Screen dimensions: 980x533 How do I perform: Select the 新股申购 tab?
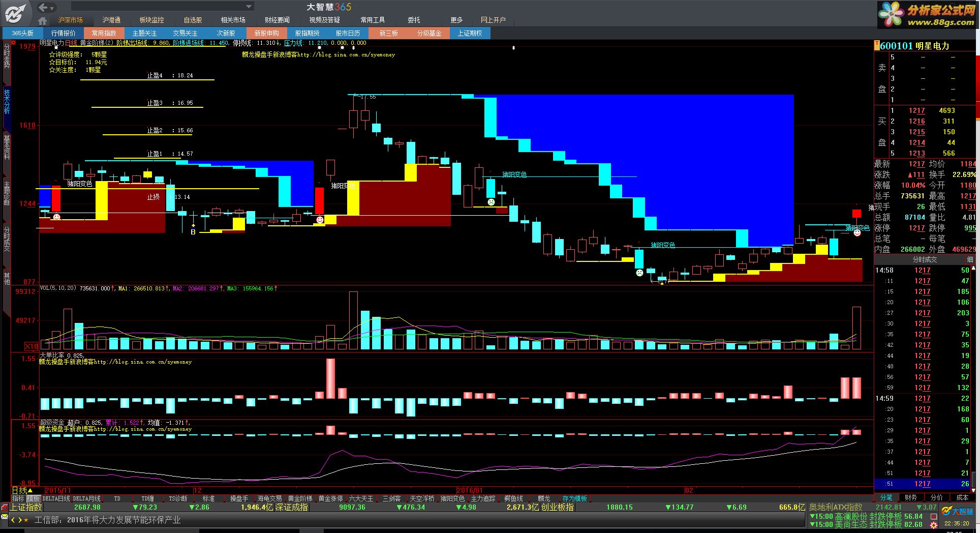click(x=267, y=33)
